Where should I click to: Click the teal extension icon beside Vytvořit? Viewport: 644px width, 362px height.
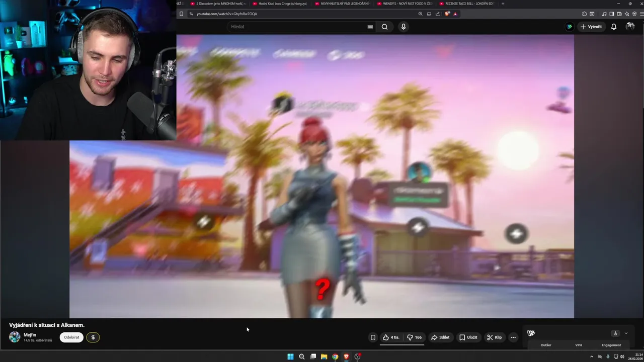pyautogui.click(x=570, y=27)
